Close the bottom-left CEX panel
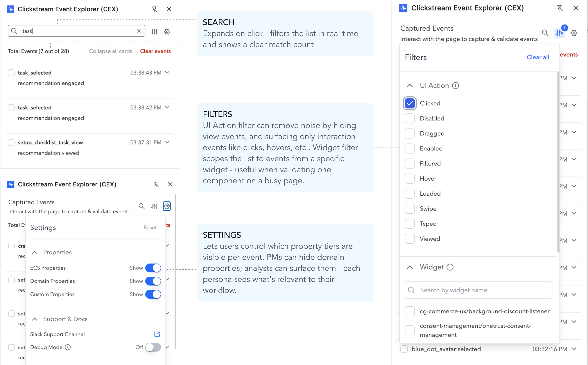Viewport: 588px width, 365px height. 170,184
